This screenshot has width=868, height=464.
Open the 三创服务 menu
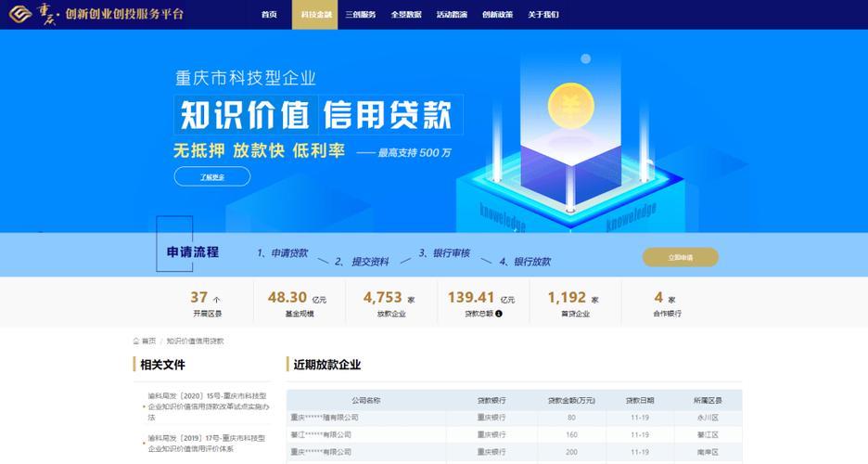tap(360, 15)
